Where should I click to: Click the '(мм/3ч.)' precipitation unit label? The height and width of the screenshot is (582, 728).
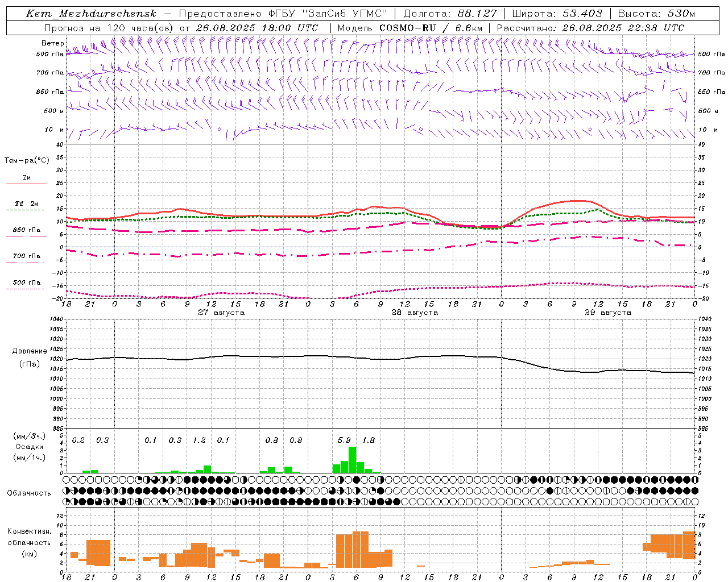30,436
